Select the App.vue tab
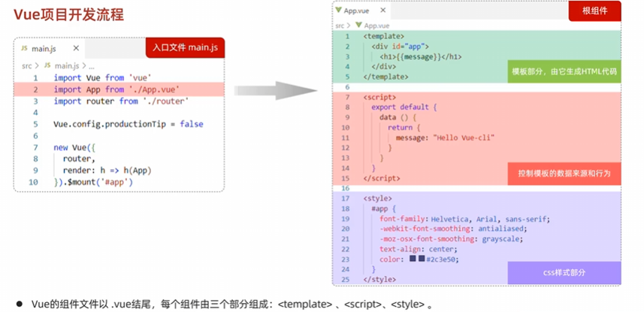The width and height of the screenshot is (644, 312). point(361,11)
